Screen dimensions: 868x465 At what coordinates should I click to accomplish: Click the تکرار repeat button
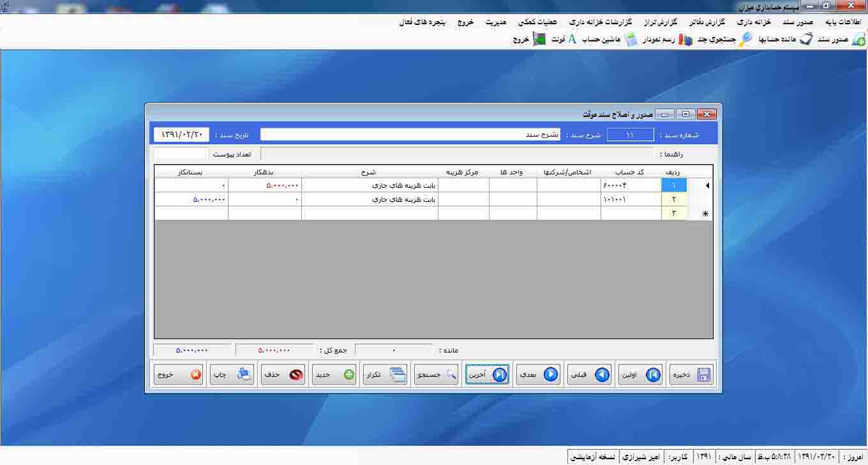pyautogui.click(x=385, y=375)
